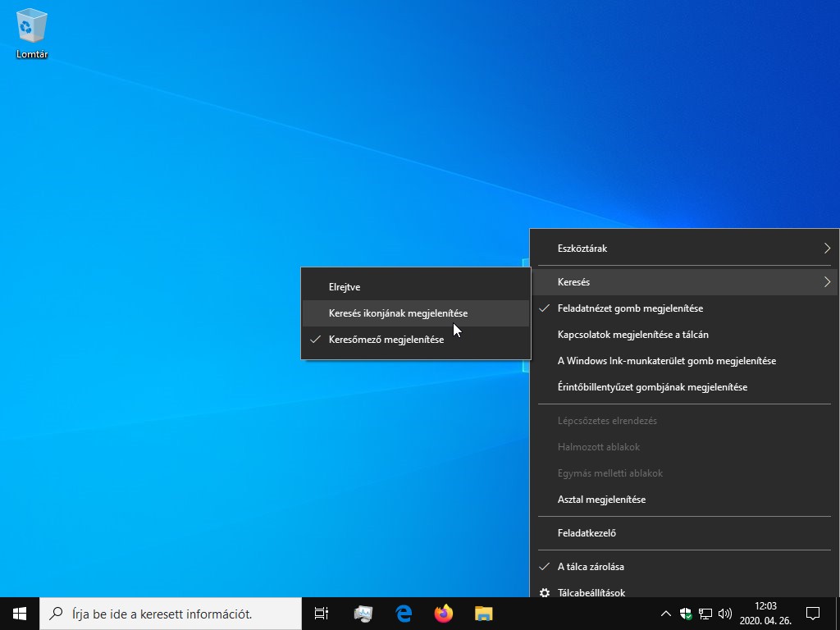Image resolution: width=840 pixels, height=630 pixels.
Task: Open the notification Action Center icon
Action: [x=813, y=613]
